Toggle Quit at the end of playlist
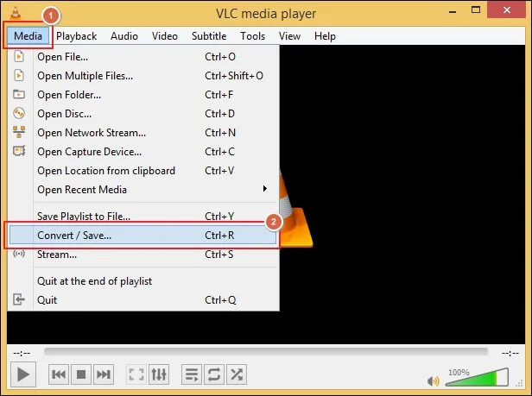The width and height of the screenshot is (532, 396). (x=142, y=281)
